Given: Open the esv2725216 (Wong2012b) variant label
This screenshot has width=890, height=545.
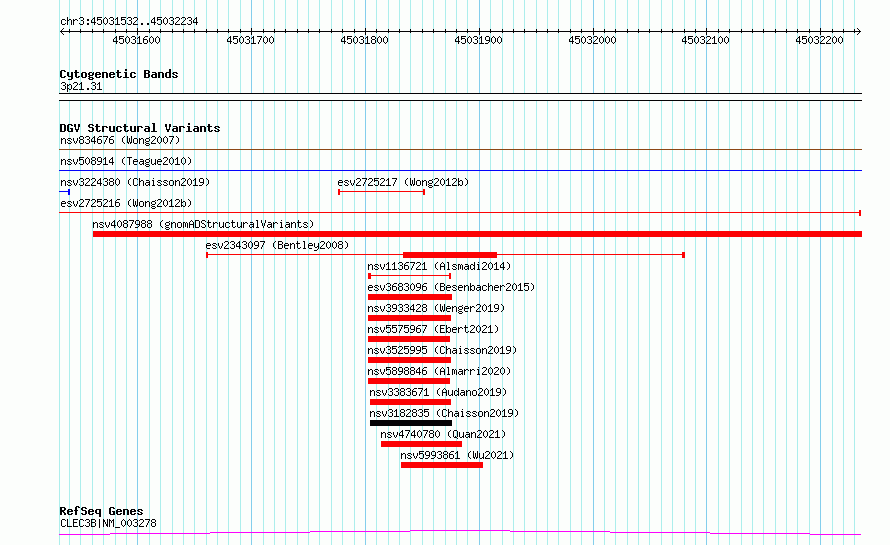Looking at the screenshot, I should [x=126, y=203].
